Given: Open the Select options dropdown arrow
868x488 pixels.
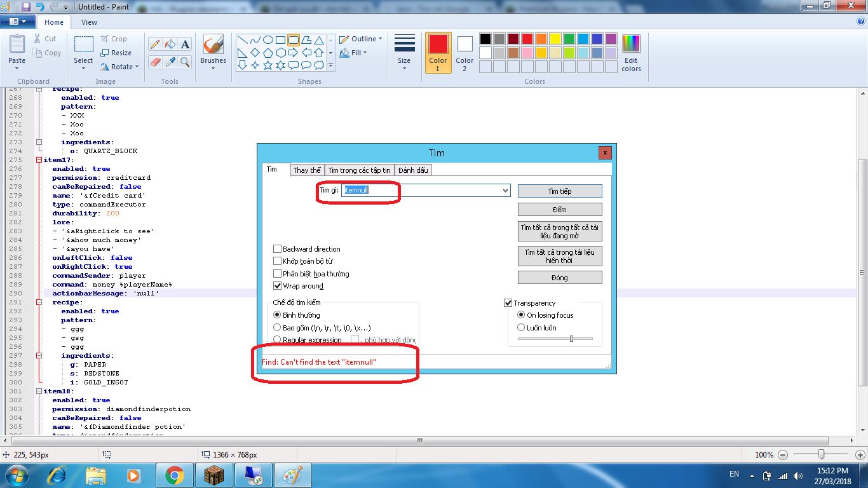Looking at the screenshot, I should coord(83,69).
